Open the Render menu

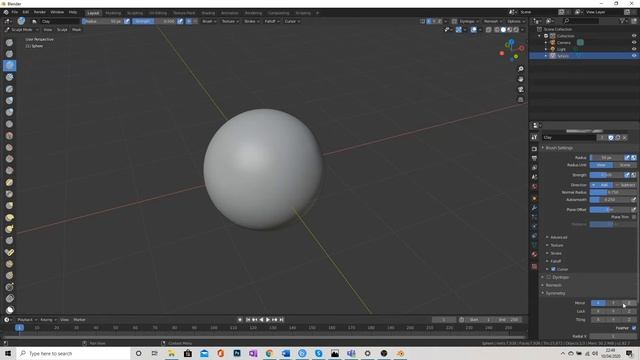40,12
